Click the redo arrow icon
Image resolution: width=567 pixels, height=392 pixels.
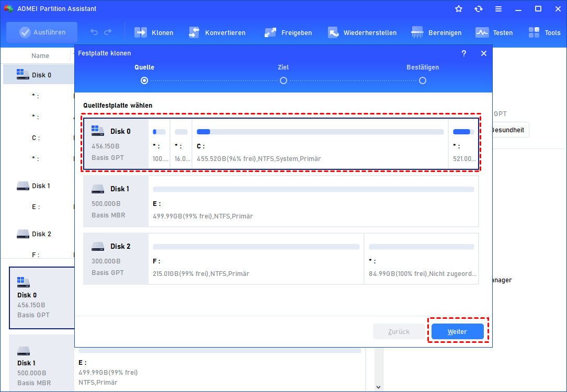108,32
